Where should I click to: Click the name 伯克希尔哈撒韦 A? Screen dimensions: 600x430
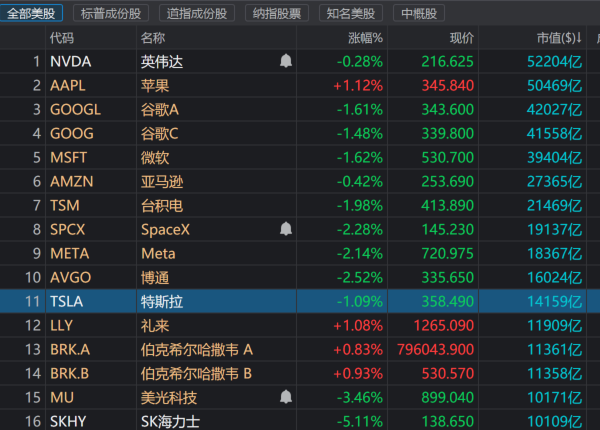197,350
